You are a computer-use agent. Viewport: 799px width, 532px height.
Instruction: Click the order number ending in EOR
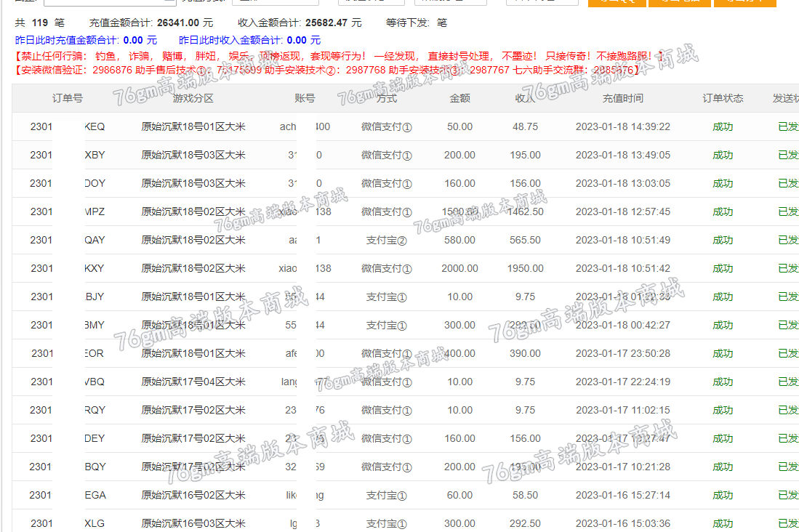pyautogui.click(x=68, y=354)
